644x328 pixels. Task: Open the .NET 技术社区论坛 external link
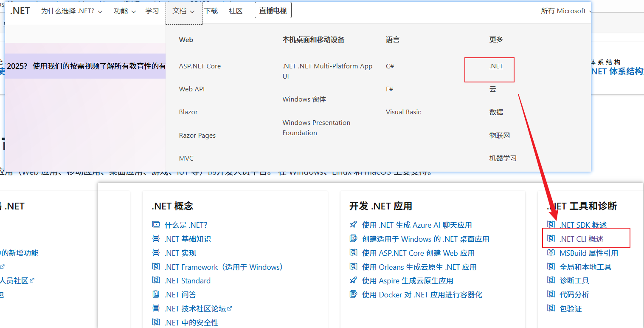(198, 309)
